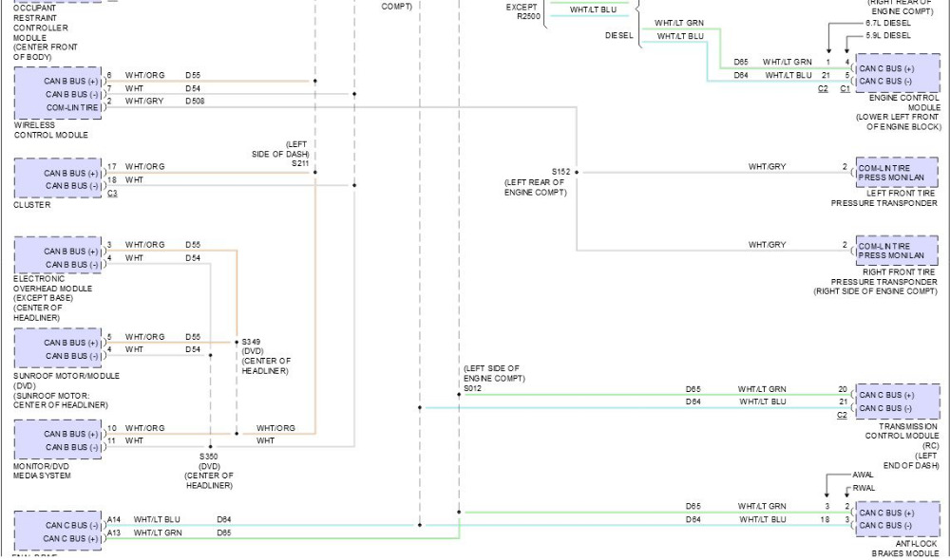Screen dimensions: 950x560
Task: Click the Engine Control Module label
Action: pyautogui.click(x=899, y=112)
